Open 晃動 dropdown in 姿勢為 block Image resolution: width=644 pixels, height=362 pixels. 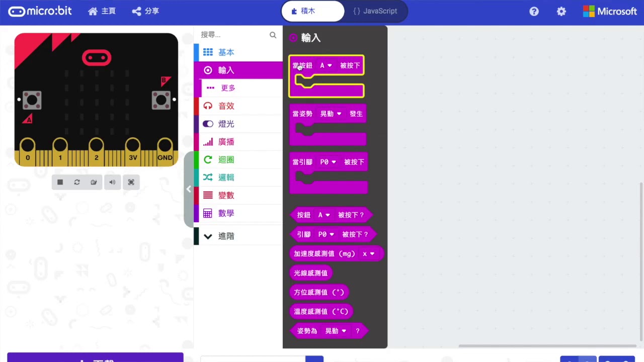pos(336,331)
